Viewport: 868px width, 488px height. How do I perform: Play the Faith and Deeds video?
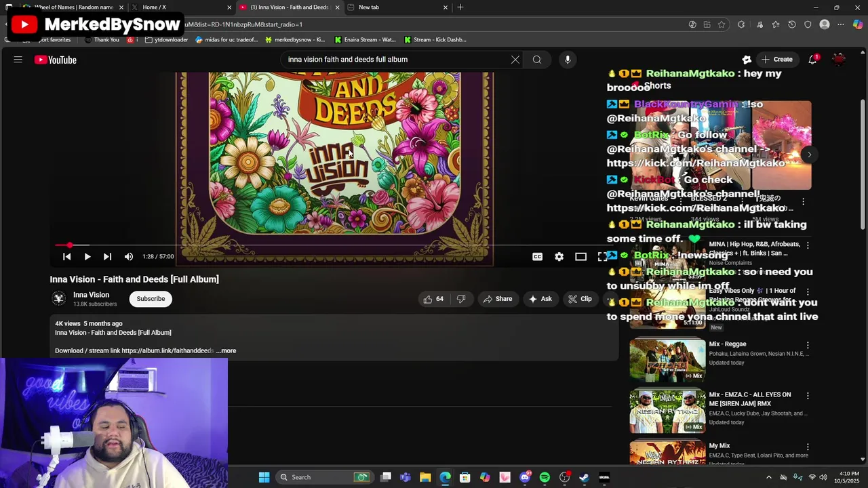tap(87, 257)
